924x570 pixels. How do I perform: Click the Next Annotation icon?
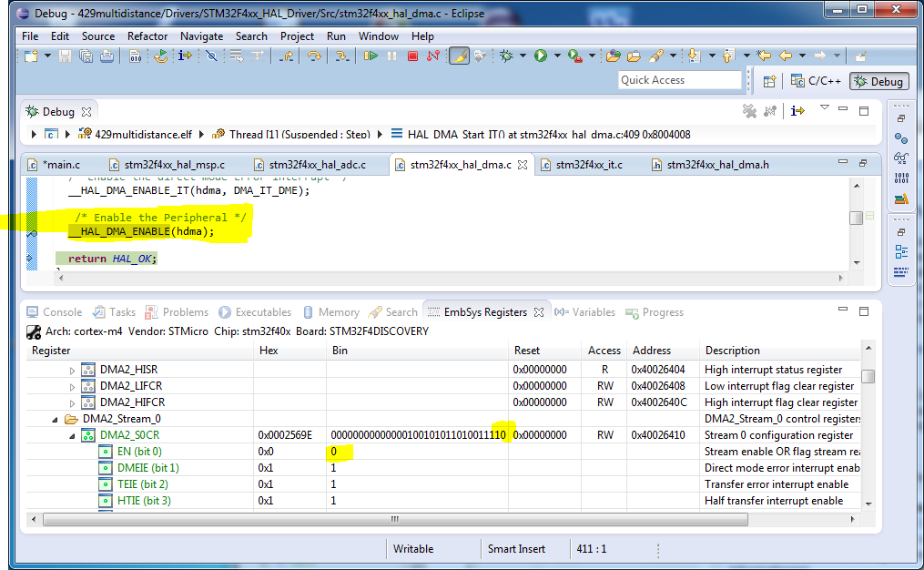click(695, 56)
